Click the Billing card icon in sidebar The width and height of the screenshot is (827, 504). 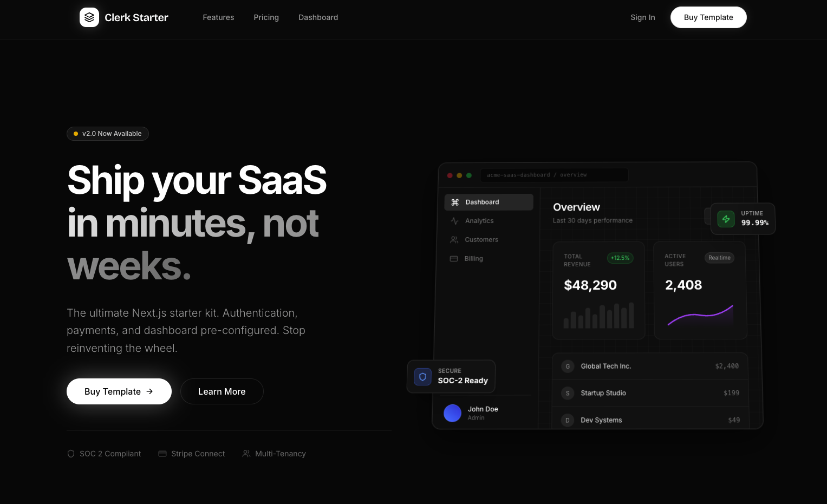click(454, 259)
